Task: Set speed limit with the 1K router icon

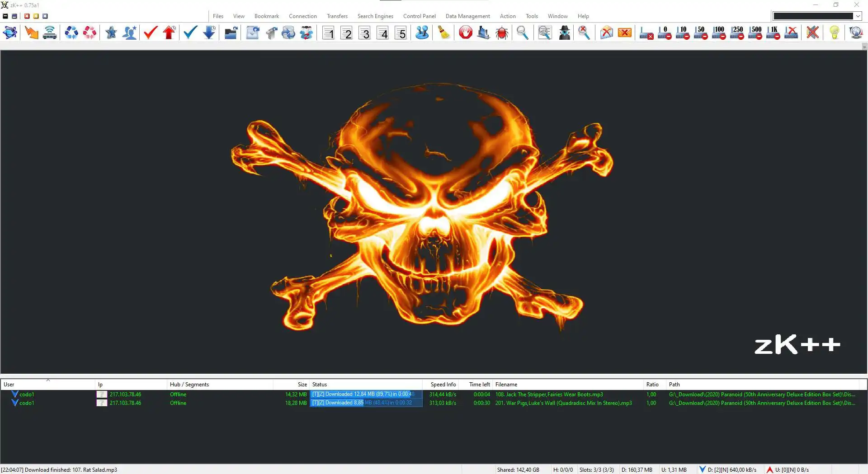Action: click(773, 33)
